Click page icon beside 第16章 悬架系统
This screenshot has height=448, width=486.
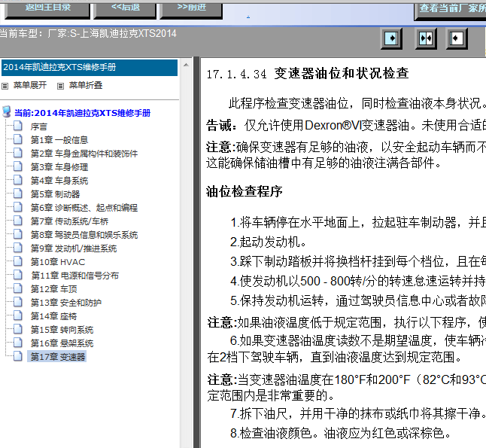18,343
